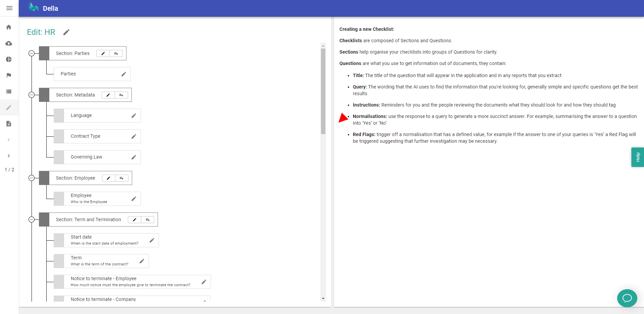Add a question to Term and Termination section
Viewport: 644px width, 314px height.
(x=148, y=220)
